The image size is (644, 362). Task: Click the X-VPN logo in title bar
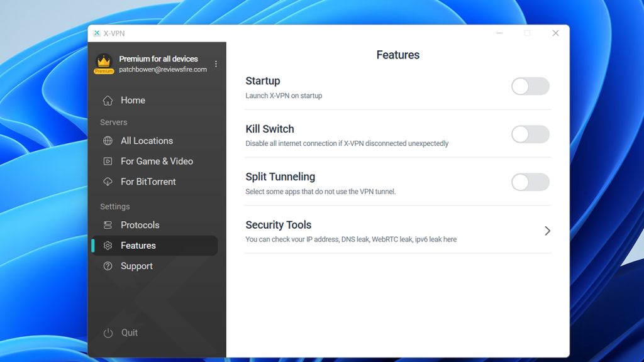click(x=97, y=33)
